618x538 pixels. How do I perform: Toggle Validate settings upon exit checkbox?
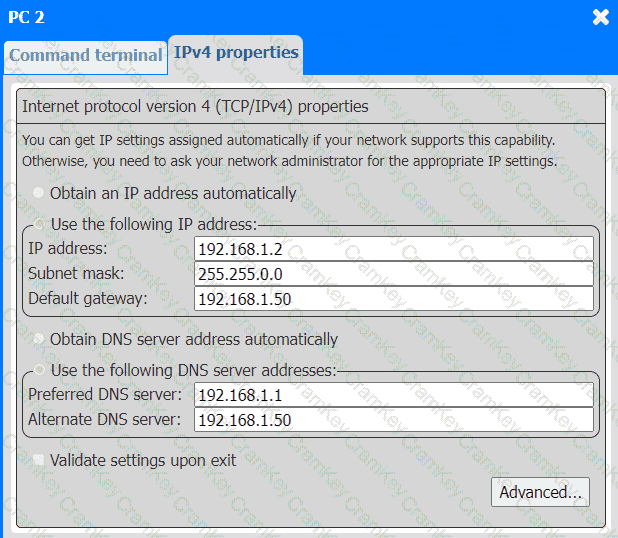(39, 461)
